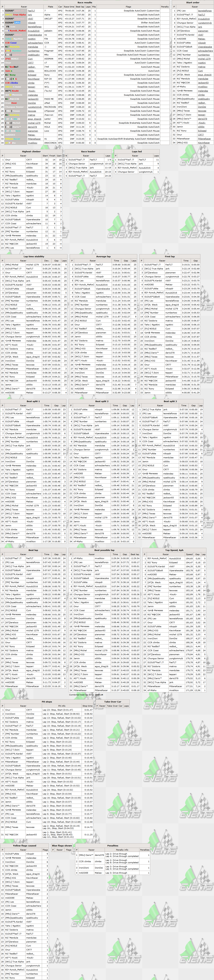
Task: Click Lap time stability heading
Action: (x=34, y=256)
